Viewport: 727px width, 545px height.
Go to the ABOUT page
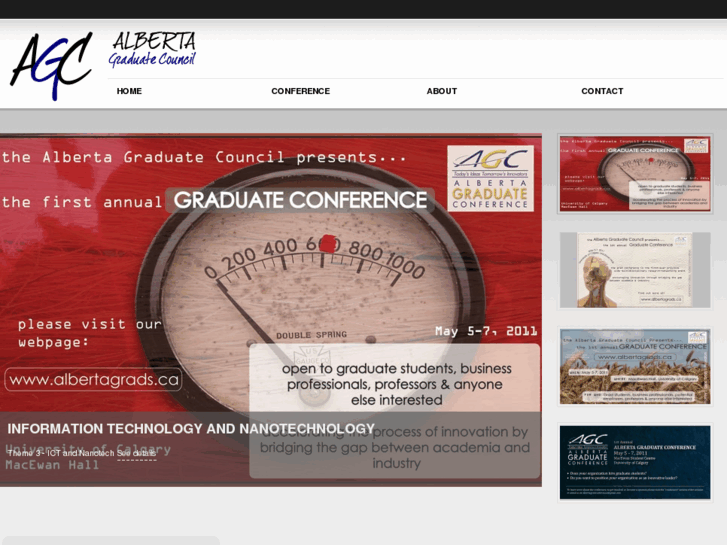pyautogui.click(x=442, y=91)
